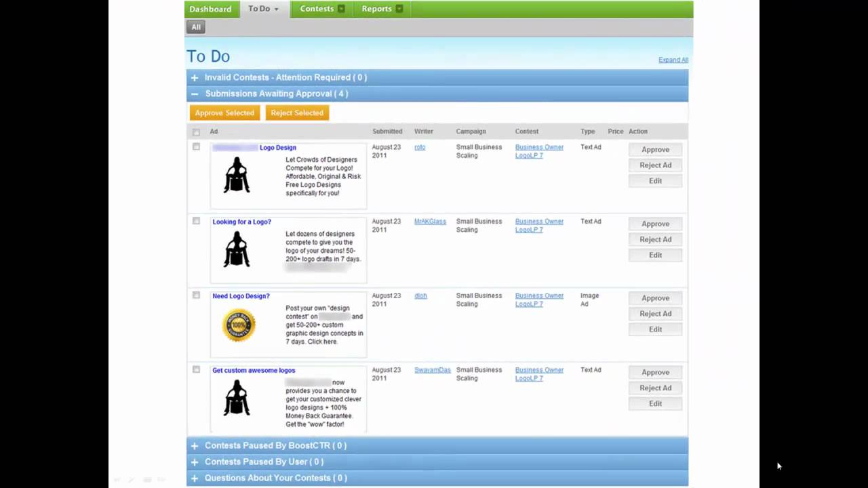Open writer roto profile link
The width and height of the screenshot is (868, 488).
click(420, 147)
